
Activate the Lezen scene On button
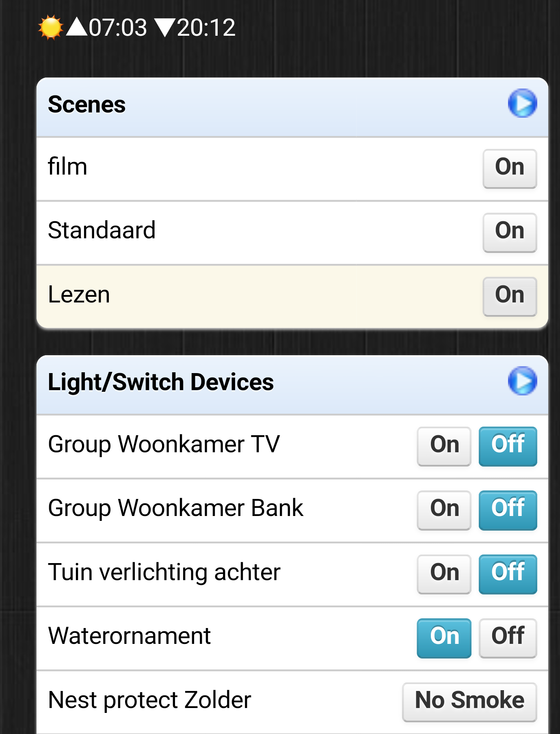click(510, 296)
